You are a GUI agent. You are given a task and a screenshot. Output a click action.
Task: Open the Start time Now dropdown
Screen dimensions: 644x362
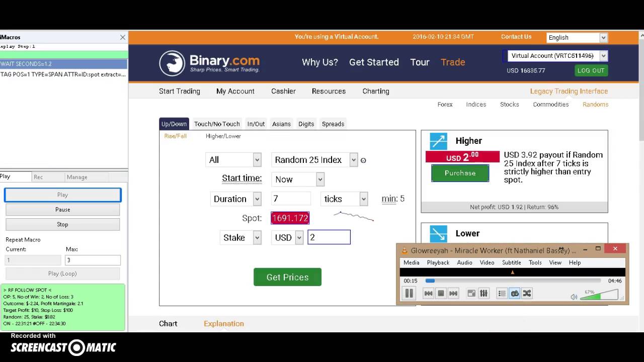click(298, 179)
